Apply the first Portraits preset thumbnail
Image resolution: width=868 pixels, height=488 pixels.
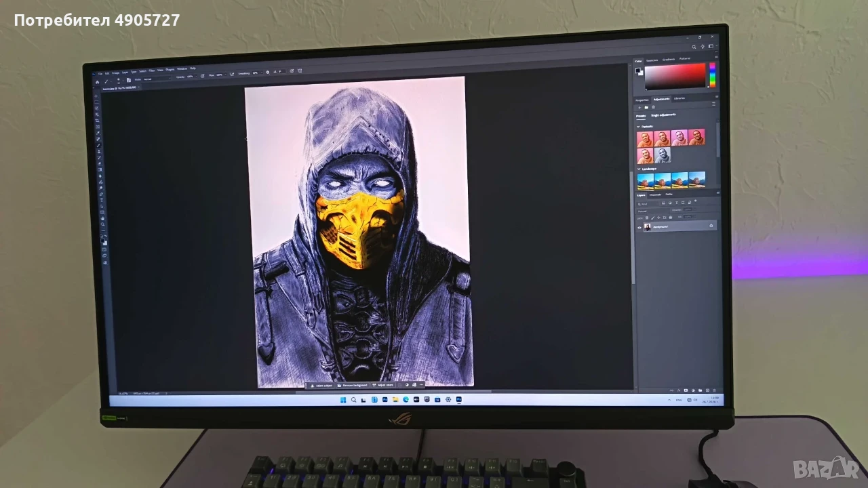(x=645, y=139)
